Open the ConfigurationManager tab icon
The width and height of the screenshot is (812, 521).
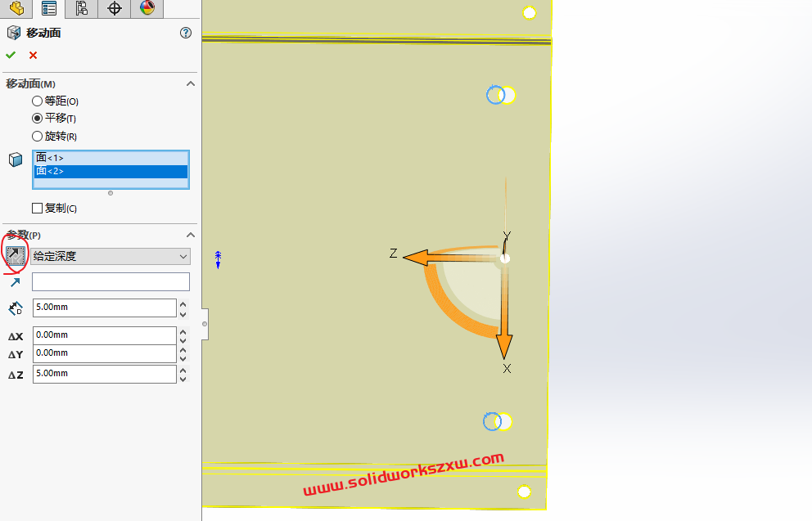[81, 8]
